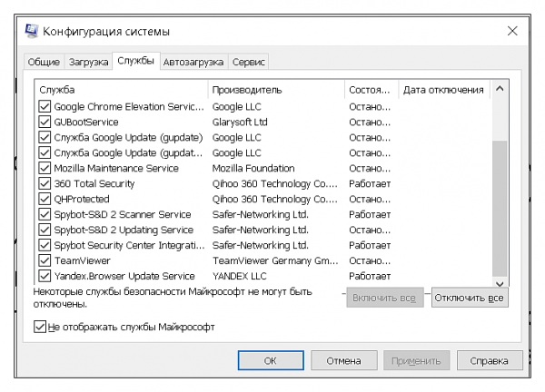Screen dimensions: 545x392
Task: Toggle Spybot-S&D 2 Updating Service checkbox
Action: click(45, 230)
